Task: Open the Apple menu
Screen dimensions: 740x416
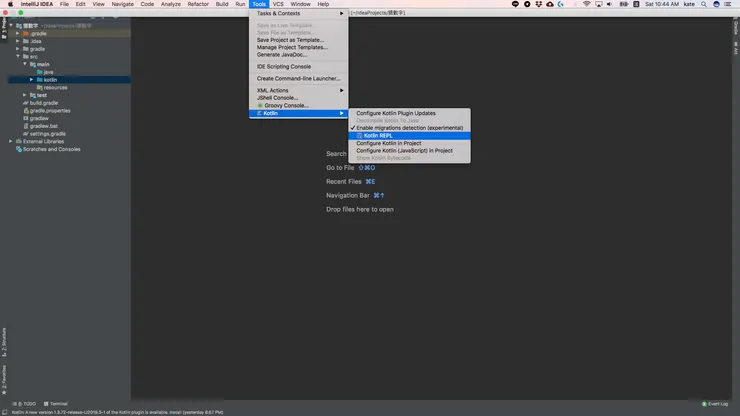Action: [10, 4]
